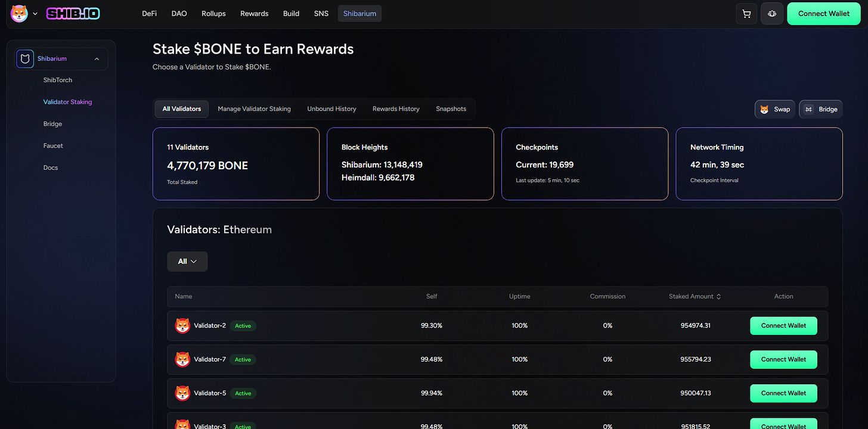Click the Commission column header
Viewport: 868px width, 429px height.
coord(607,296)
